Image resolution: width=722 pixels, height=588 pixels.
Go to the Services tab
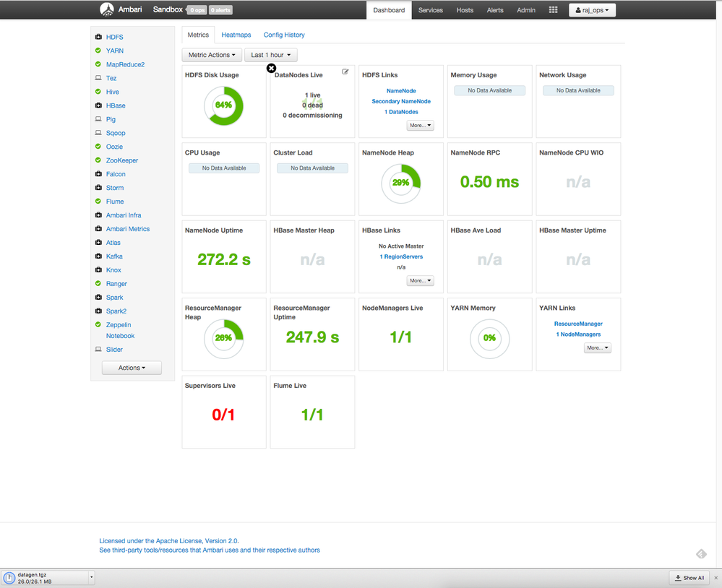tap(431, 10)
